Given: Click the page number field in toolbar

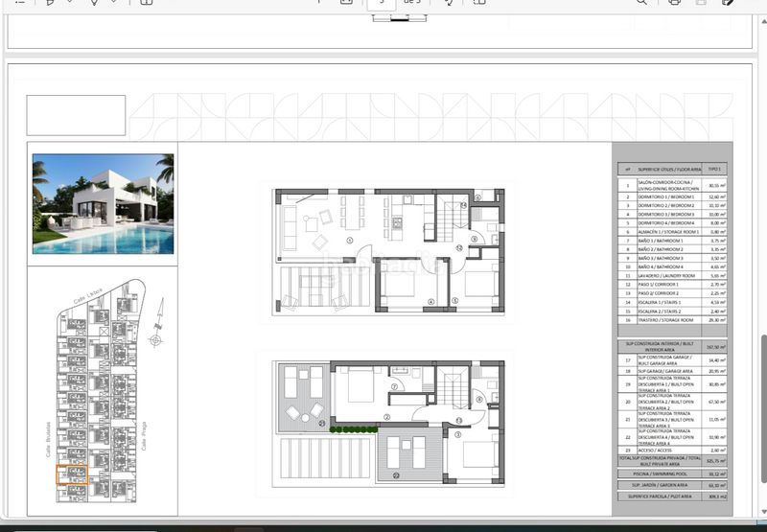Looking at the screenshot, I should click(382, 4).
